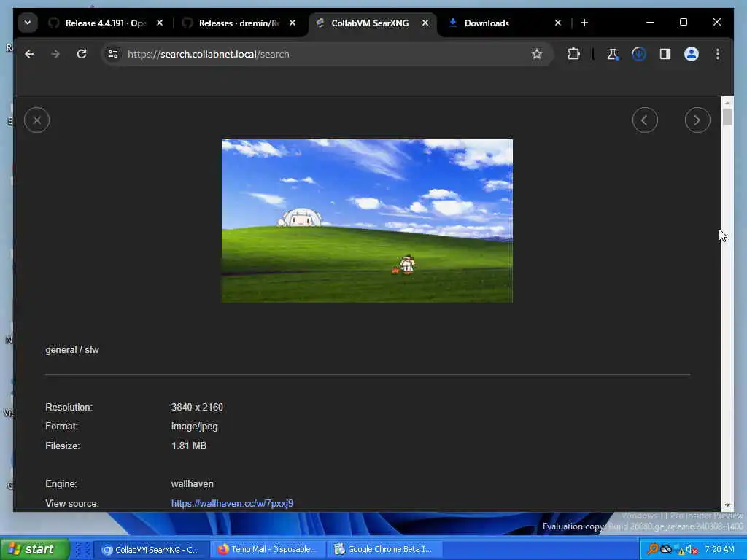Select CollabVM SearXNG taskbar button
747x560 pixels.
pyautogui.click(x=152, y=550)
